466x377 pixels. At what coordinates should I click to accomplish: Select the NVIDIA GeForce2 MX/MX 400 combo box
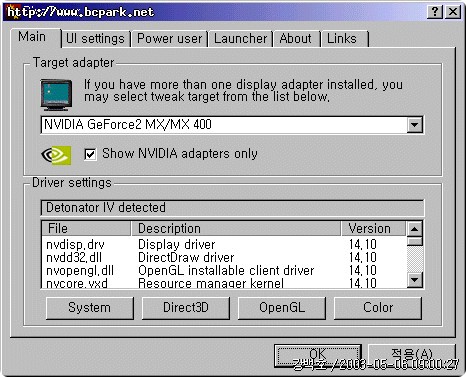tap(232, 125)
